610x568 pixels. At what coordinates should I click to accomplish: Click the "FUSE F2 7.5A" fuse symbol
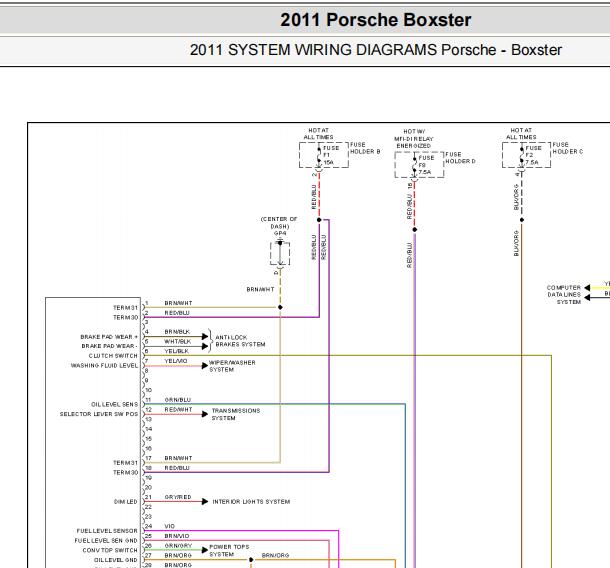pyautogui.click(x=527, y=155)
